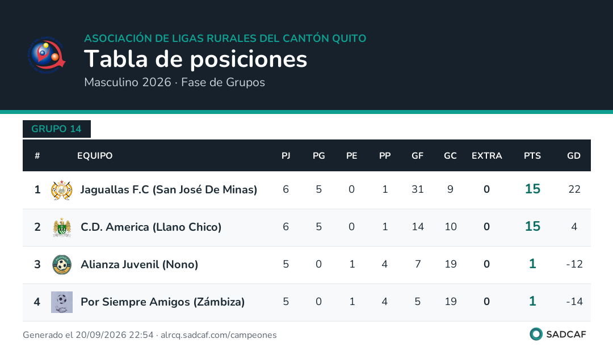Viewport: 613px width, 364px height.
Task: Click the GD column header
Action: tap(573, 156)
